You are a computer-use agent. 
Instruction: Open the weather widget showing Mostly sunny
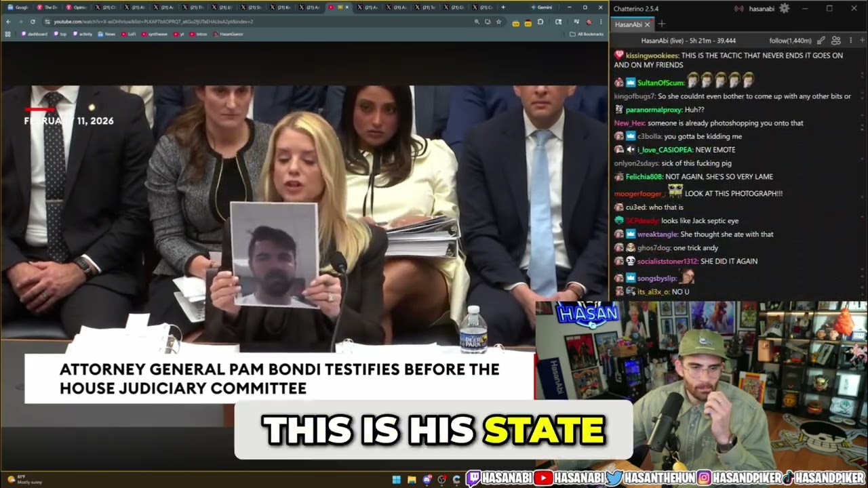(24, 480)
